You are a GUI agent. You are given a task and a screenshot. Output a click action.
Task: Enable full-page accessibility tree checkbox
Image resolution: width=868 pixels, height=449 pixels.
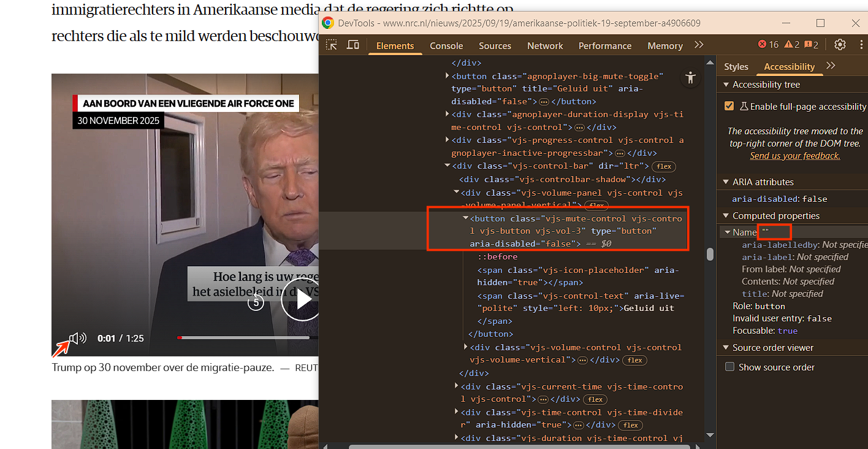tap(729, 106)
